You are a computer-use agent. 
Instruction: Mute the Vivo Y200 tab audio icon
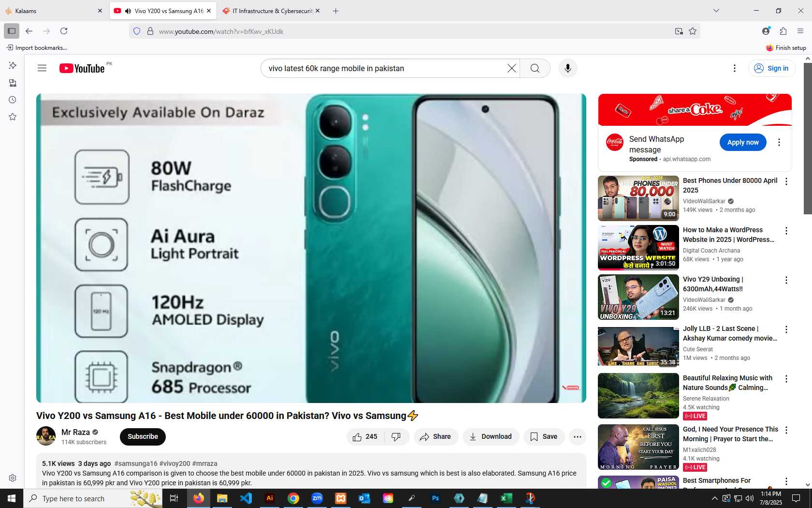click(128, 11)
